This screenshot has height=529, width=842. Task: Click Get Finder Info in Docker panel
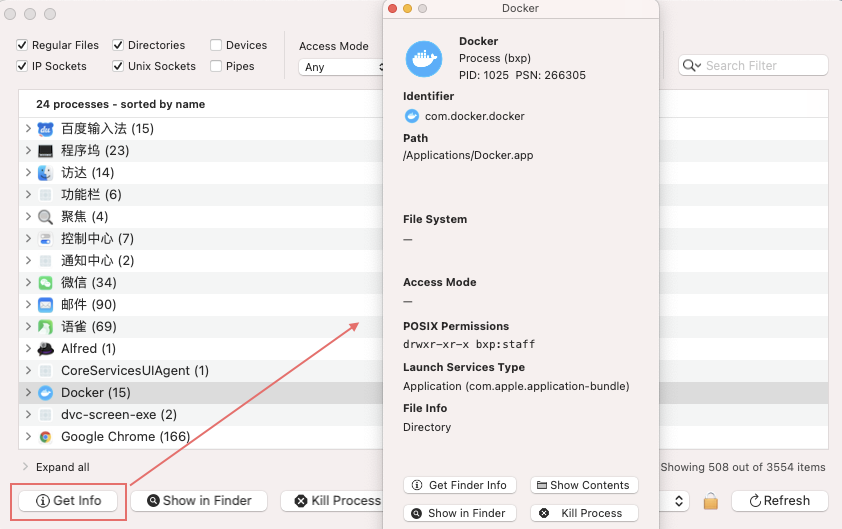point(460,485)
